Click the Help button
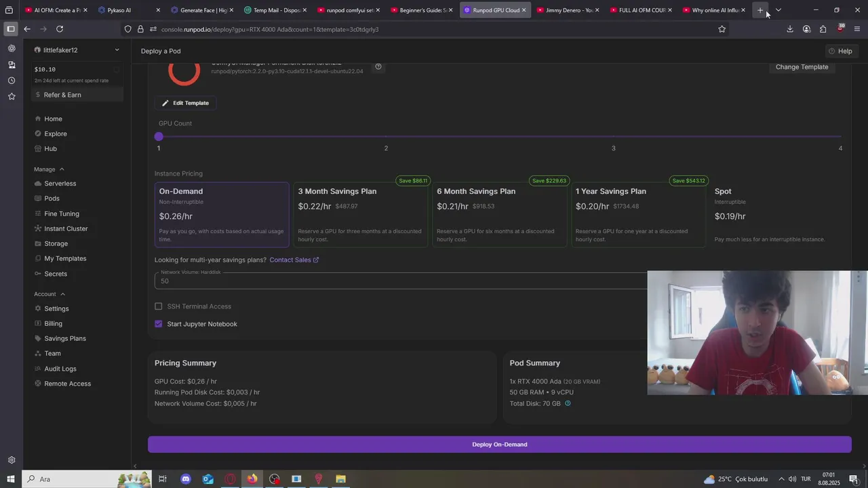The image size is (868, 488). pyautogui.click(x=840, y=51)
